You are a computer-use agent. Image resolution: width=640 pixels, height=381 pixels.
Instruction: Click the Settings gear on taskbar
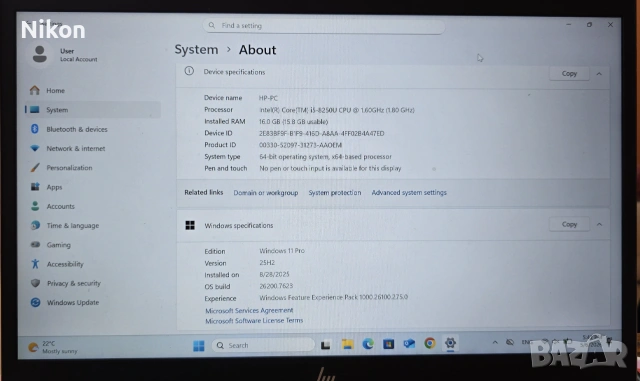(450, 343)
